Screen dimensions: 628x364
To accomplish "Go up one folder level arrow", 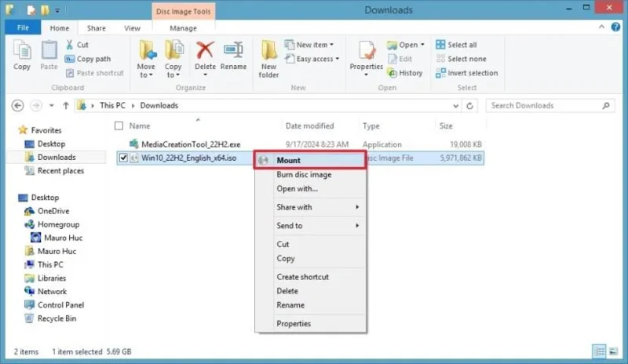I will 66,106.
